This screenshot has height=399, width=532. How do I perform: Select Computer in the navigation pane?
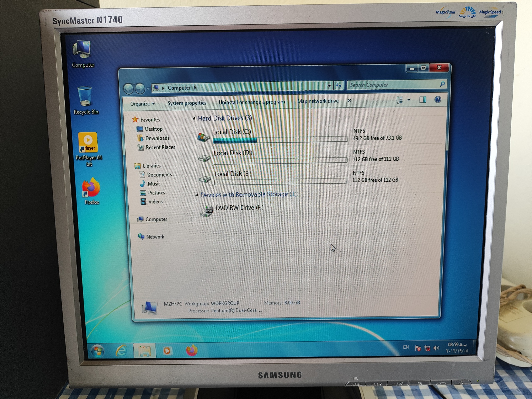(x=156, y=219)
